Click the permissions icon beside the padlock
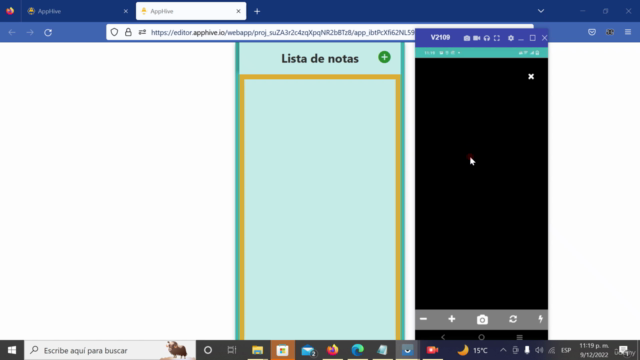 [x=142, y=32]
